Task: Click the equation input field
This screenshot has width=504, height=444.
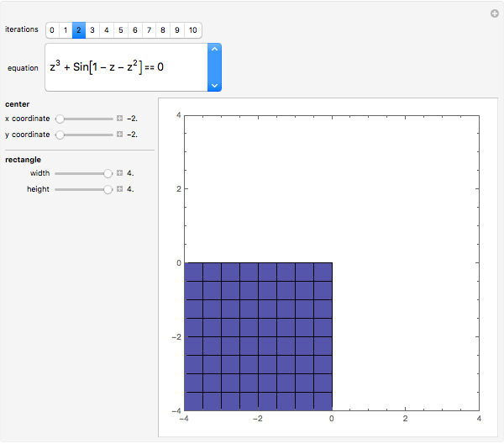Action: point(126,67)
